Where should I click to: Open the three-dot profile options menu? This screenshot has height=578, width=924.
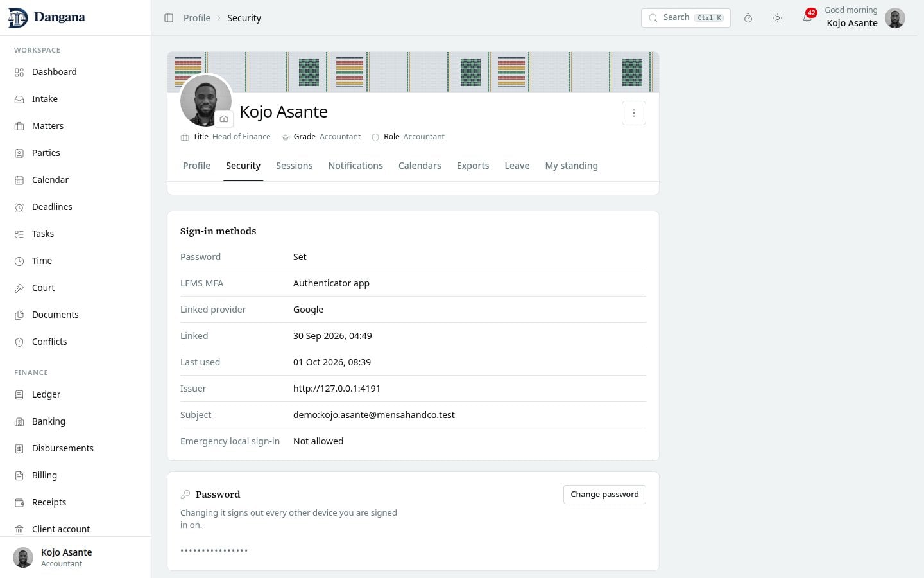[634, 113]
